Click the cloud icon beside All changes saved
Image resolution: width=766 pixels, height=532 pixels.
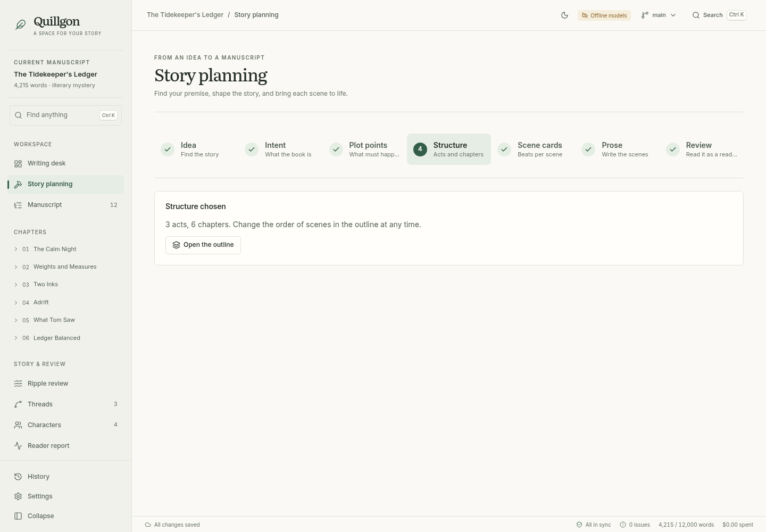pos(148,525)
